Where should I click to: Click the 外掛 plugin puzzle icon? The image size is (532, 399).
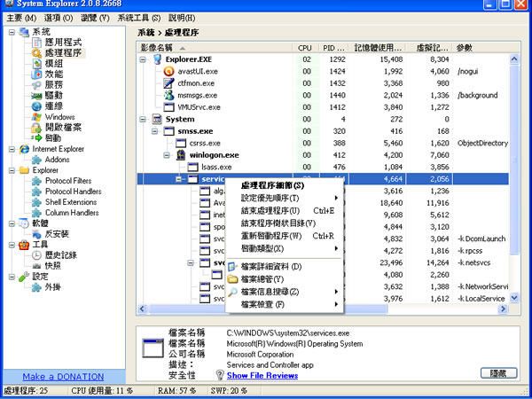[x=36, y=287]
